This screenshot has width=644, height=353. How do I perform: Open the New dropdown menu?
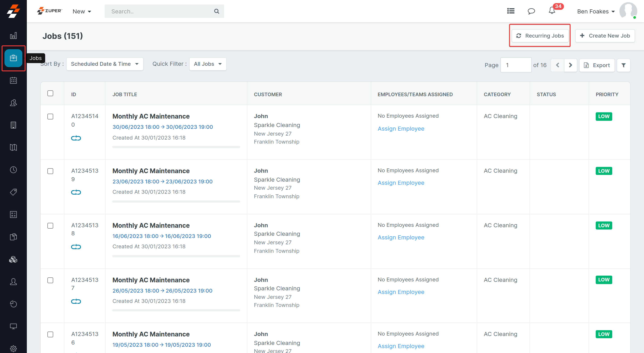click(x=82, y=11)
